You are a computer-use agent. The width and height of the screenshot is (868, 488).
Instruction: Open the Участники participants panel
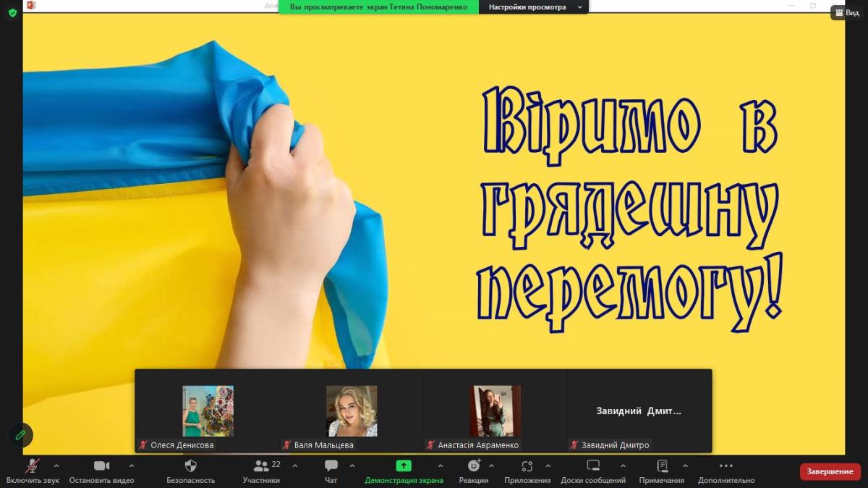pyautogui.click(x=261, y=466)
